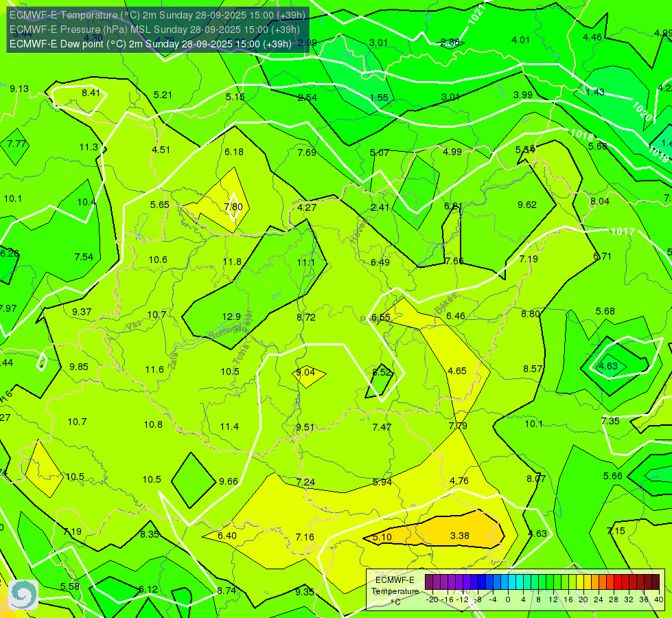Select the ECMWF-E Pressure MSL layer label

click(154, 30)
